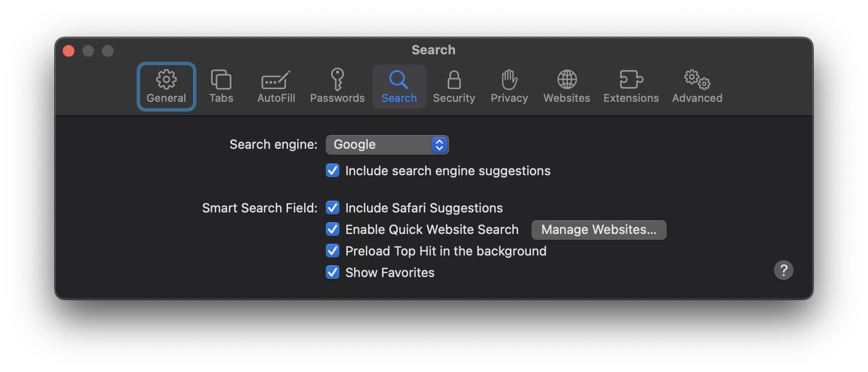Disable Enable Quick Website Search

333,229
